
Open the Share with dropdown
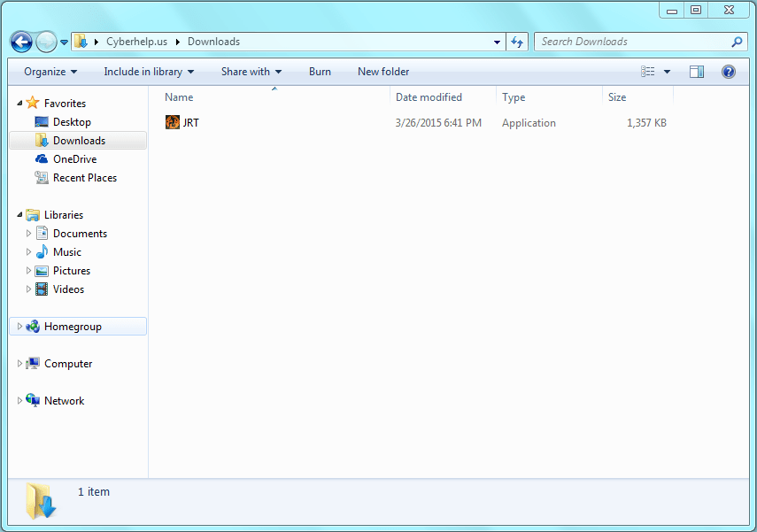pos(251,72)
